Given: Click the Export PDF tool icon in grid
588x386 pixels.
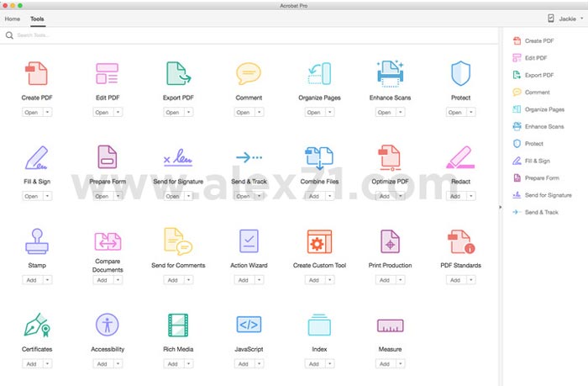Looking at the screenshot, I should coord(178,73).
